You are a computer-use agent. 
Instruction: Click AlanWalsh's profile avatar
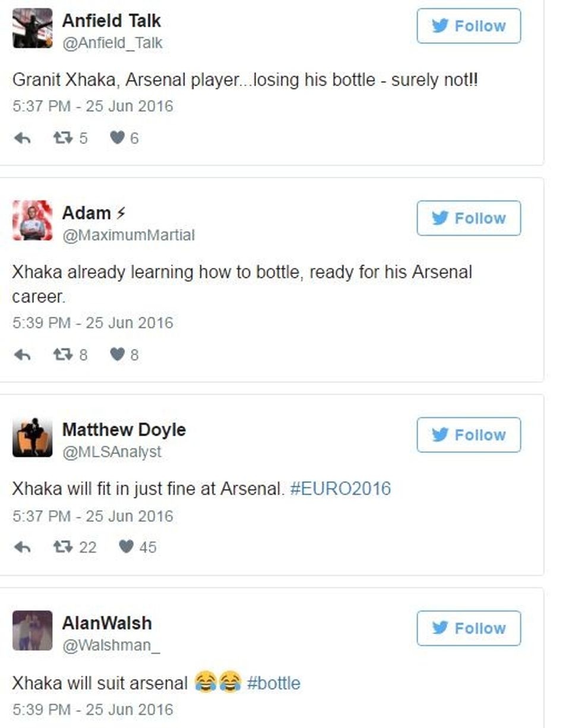(x=32, y=630)
